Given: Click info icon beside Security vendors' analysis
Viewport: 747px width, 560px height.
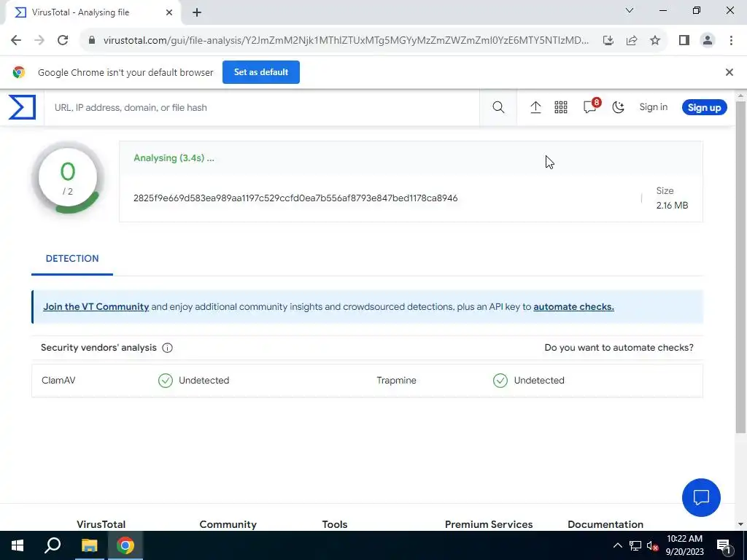Looking at the screenshot, I should tap(167, 348).
